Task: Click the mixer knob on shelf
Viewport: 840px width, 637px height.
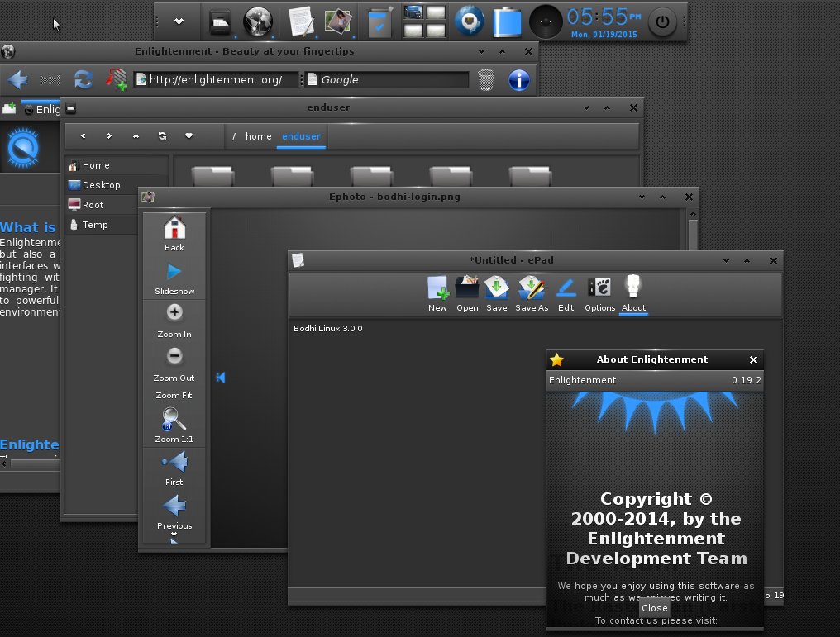Action: pos(546,22)
